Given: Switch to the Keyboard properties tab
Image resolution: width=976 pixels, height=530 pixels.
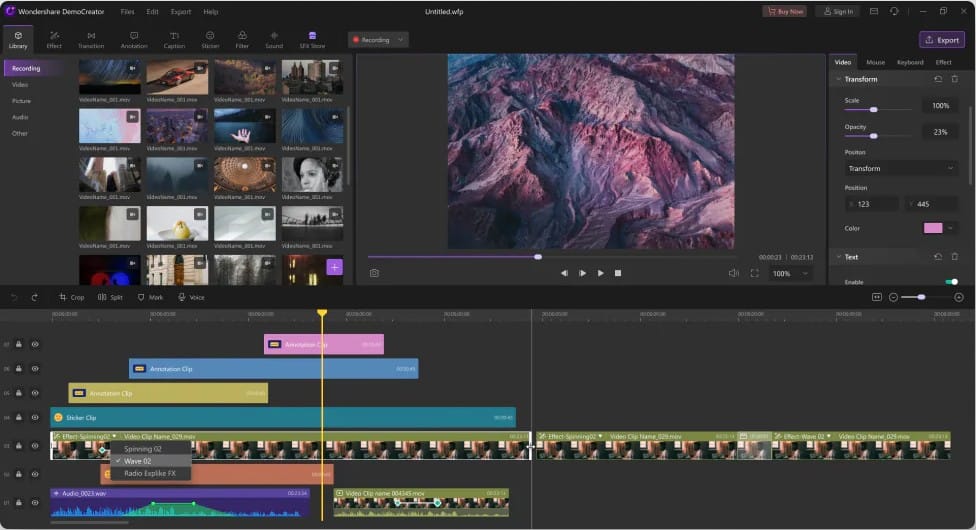Looking at the screenshot, I should 909,62.
